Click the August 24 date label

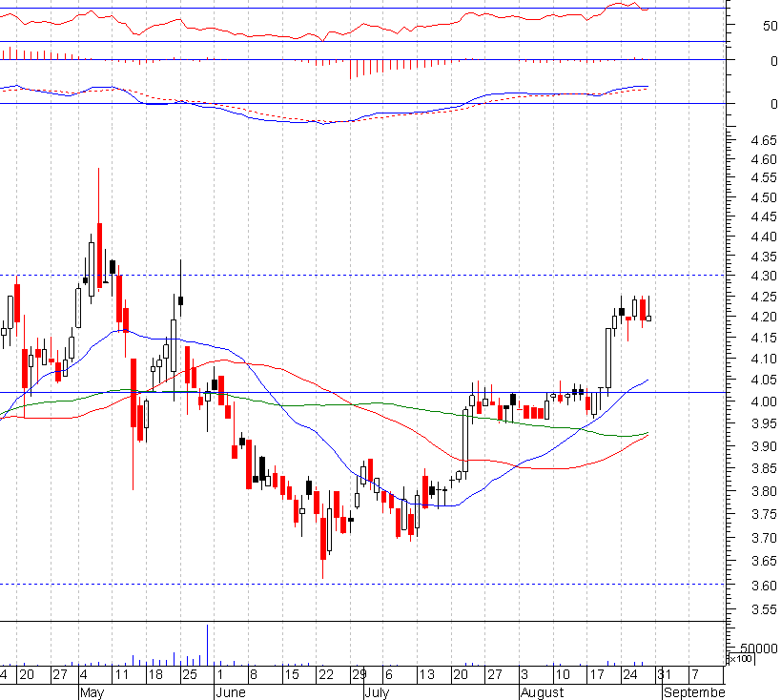pos(630,675)
